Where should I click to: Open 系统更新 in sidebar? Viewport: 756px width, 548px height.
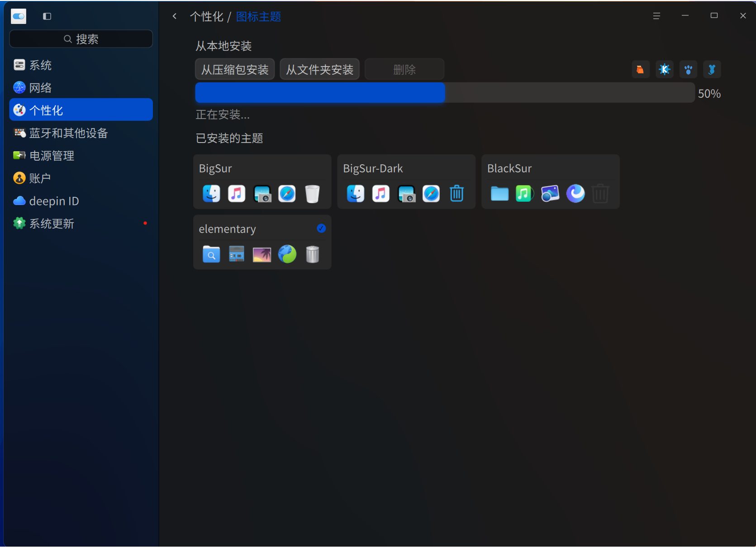(x=81, y=224)
